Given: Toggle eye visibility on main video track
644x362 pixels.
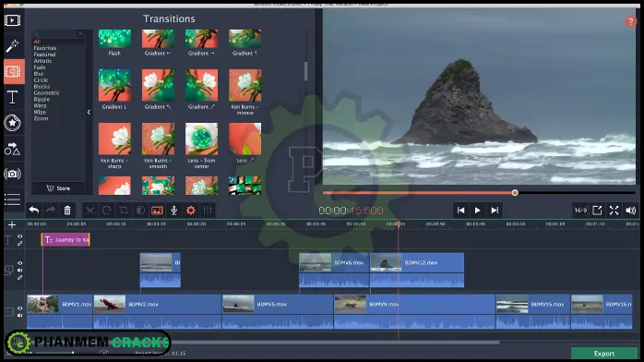Looking at the screenshot, I should pyautogui.click(x=19, y=308).
